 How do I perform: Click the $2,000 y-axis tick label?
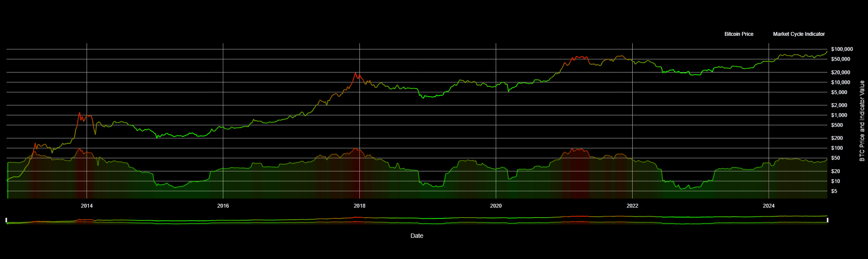(839, 105)
